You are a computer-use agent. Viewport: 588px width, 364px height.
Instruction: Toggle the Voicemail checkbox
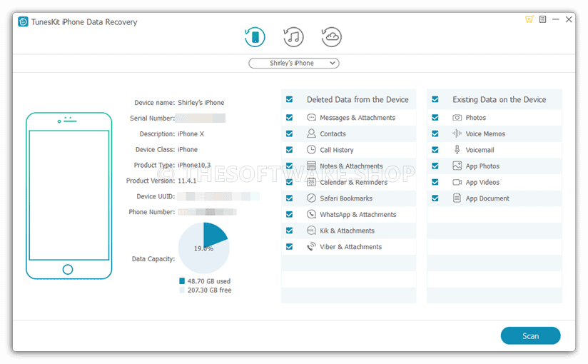[435, 150]
